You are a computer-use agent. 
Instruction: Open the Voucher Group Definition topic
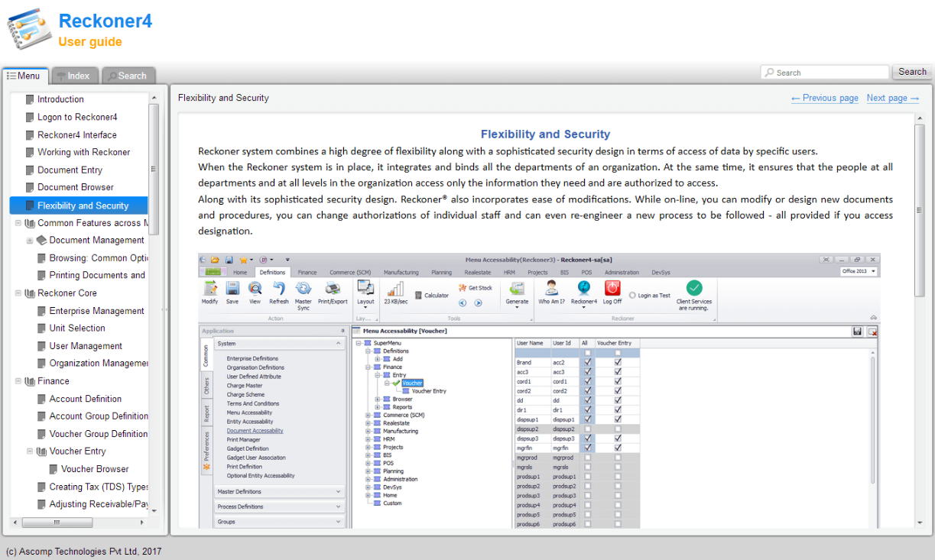99,434
